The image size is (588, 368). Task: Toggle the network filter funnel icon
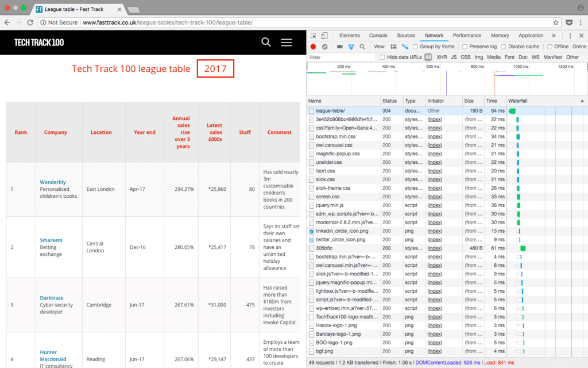(x=351, y=47)
